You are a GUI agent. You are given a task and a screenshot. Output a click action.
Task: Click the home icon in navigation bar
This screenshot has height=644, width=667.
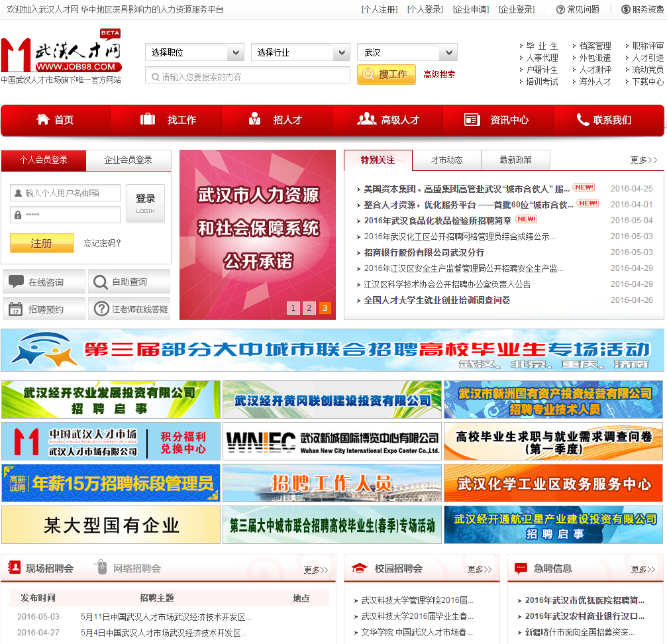(43, 119)
